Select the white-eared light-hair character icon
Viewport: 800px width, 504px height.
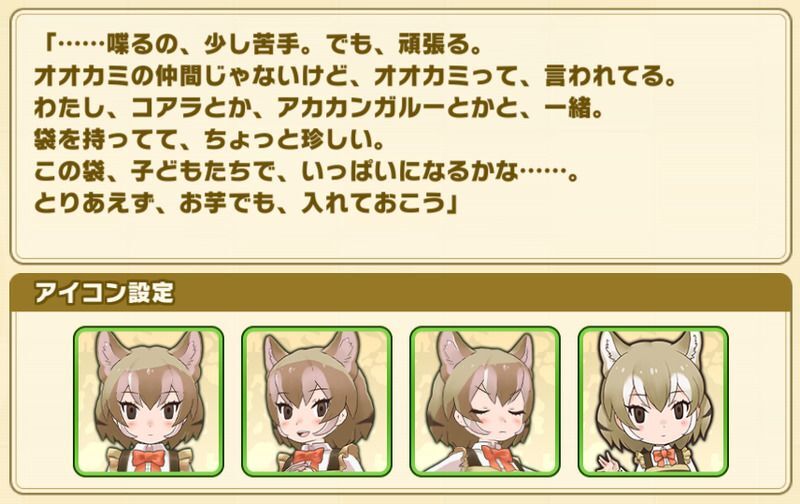pyautogui.click(x=653, y=401)
